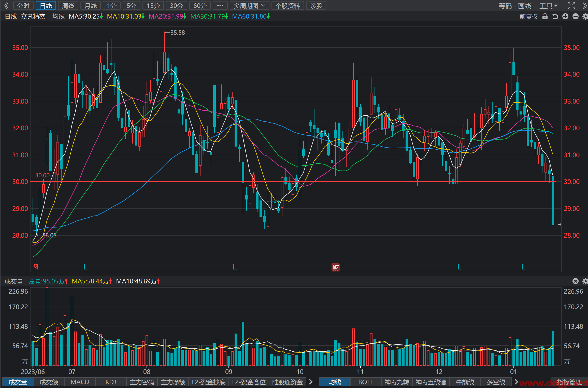Viewport: 588px width, 388px height.
Task: Open volume panel settings gear
Action: (x=585, y=281)
